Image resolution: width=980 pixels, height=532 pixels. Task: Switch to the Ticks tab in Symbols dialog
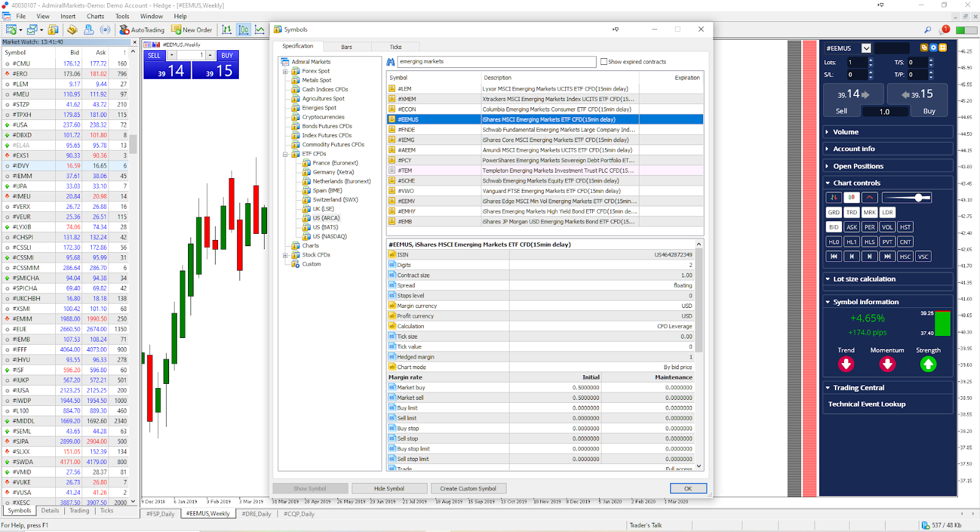click(396, 47)
